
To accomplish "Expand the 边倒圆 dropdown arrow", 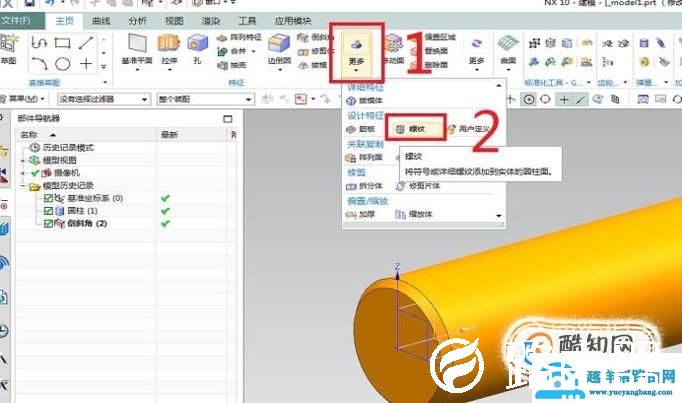I will coord(279,70).
